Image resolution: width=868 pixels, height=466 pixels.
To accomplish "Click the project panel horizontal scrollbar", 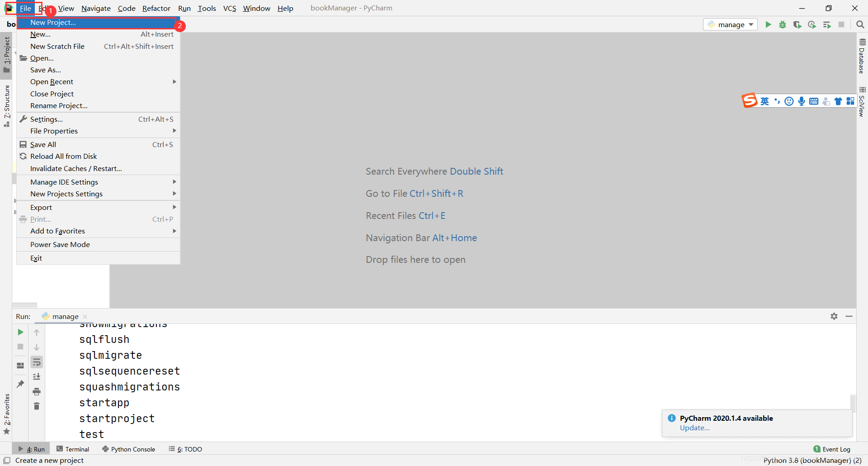I will click(x=24, y=305).
